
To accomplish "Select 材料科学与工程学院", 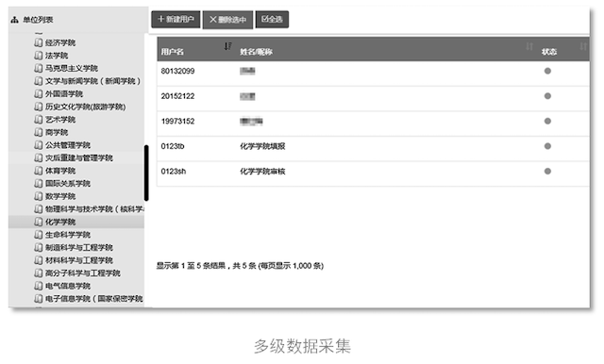I will point(79,260).
